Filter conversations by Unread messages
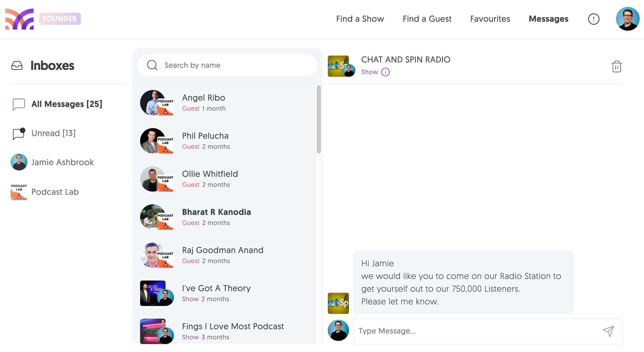Image resolution: width=644 pixels, height=352 pixels. pyautogui.click(x=53, y=133)
